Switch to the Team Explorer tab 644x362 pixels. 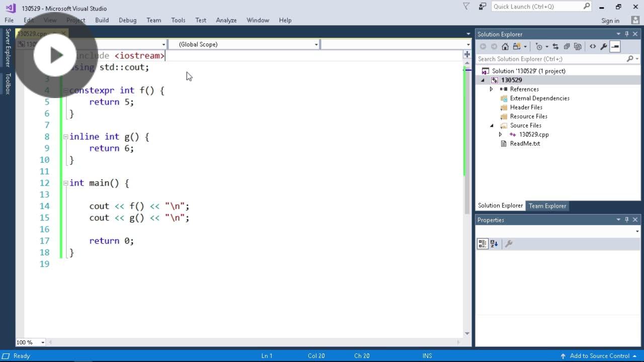pyautogui.click(x=547, y=206)
